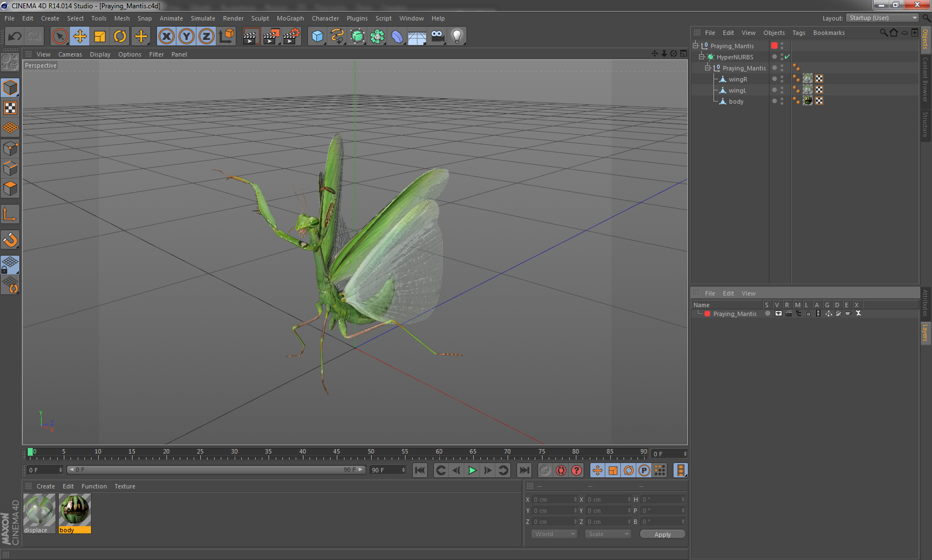Select the displace material thumbnail
The image size is (932, 560).
[39, 510]
